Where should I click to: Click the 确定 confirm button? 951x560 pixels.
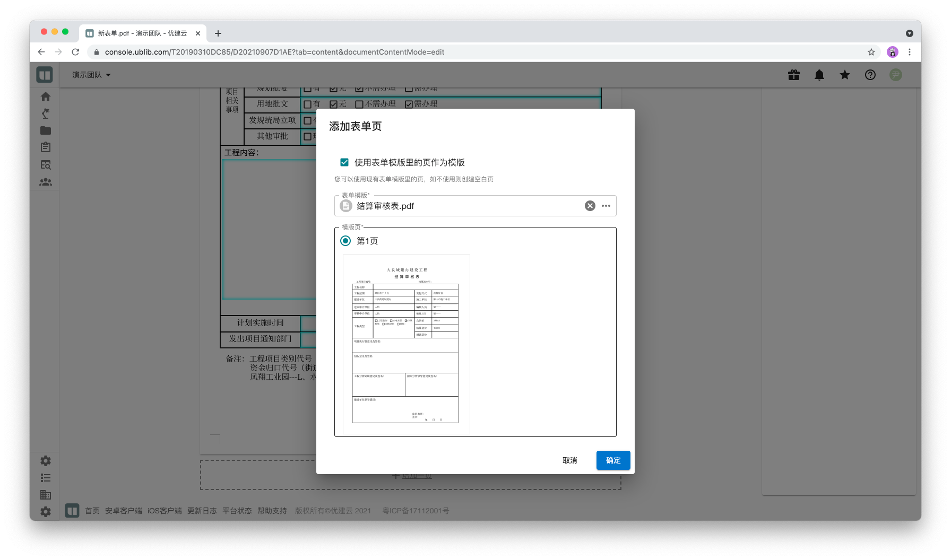(x=613, y=460)
